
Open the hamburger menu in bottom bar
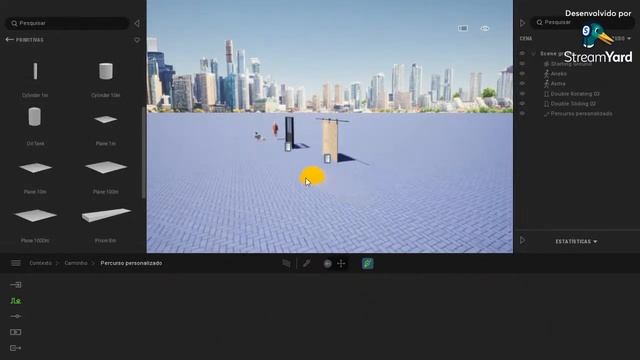pos(16,263)
